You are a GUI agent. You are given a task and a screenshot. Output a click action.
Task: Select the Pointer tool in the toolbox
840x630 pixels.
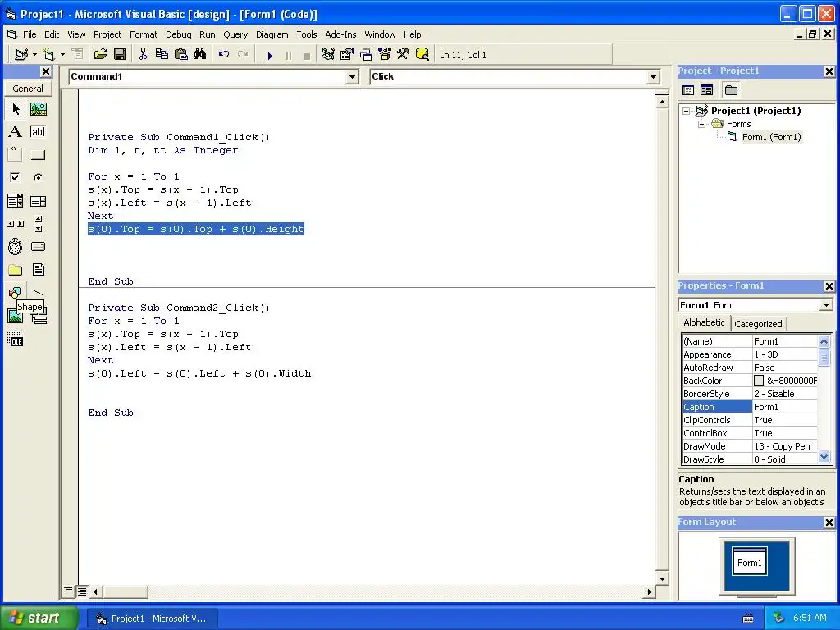pyautogui.click(x=16, y=109)
